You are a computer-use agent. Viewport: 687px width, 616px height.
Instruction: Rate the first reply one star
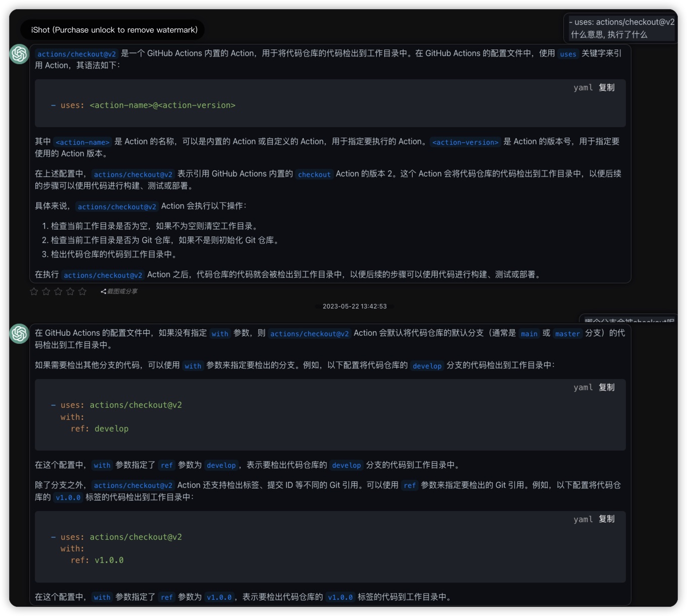34,291
